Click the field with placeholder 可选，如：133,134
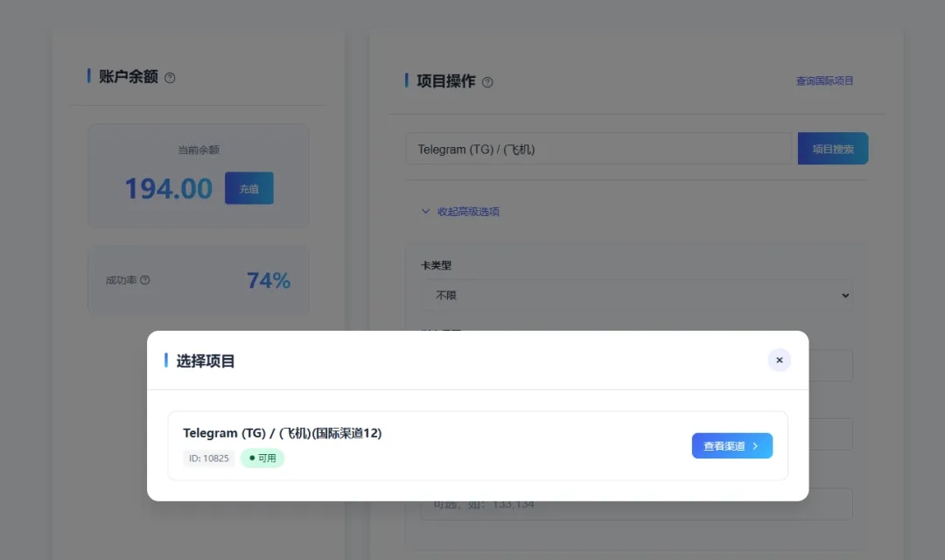Screen dimensions: 945x560 coord(636,504)
